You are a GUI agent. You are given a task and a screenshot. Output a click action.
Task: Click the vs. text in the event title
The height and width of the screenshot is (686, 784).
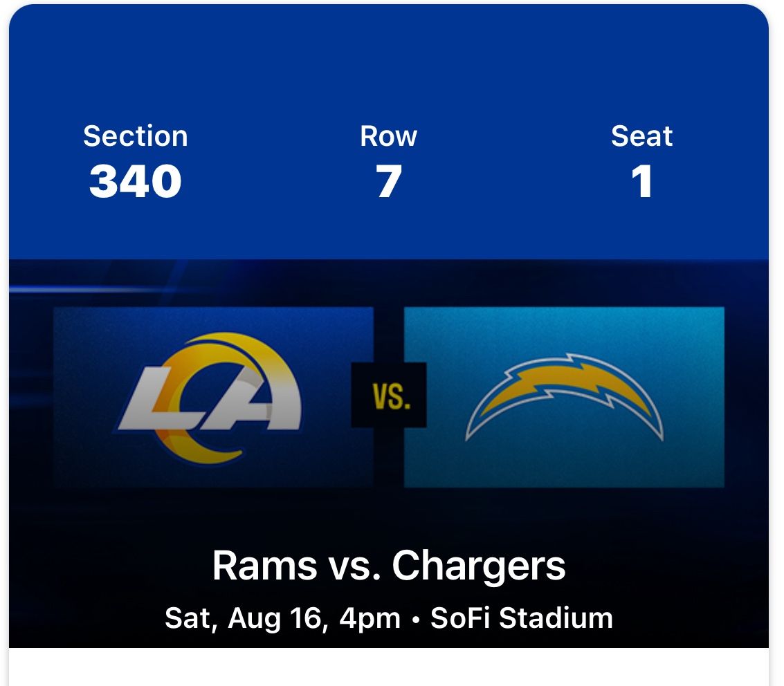click(354, 567)
